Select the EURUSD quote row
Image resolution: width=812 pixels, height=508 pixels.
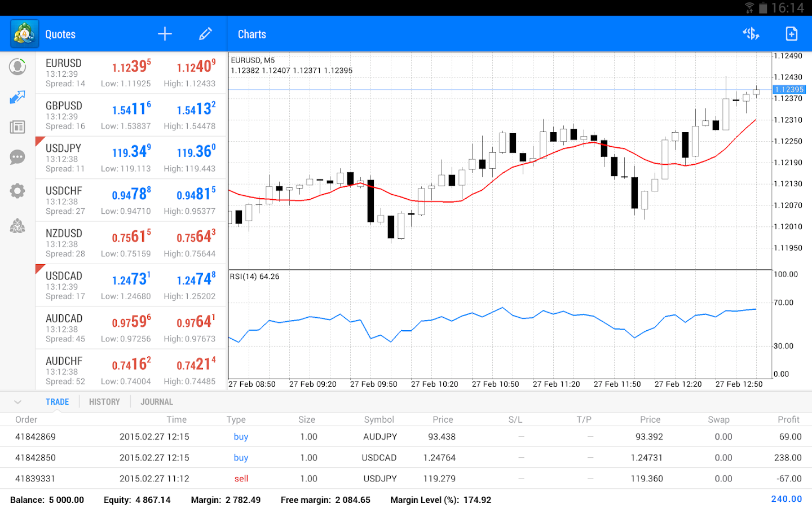131,73
